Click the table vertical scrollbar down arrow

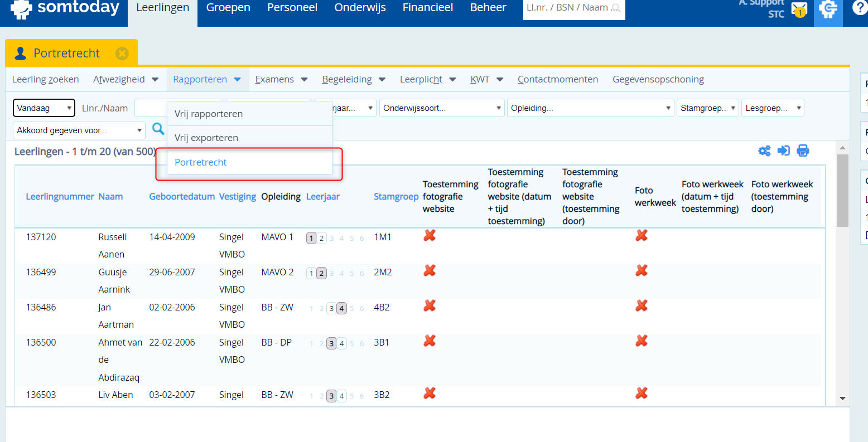point(842,399)
